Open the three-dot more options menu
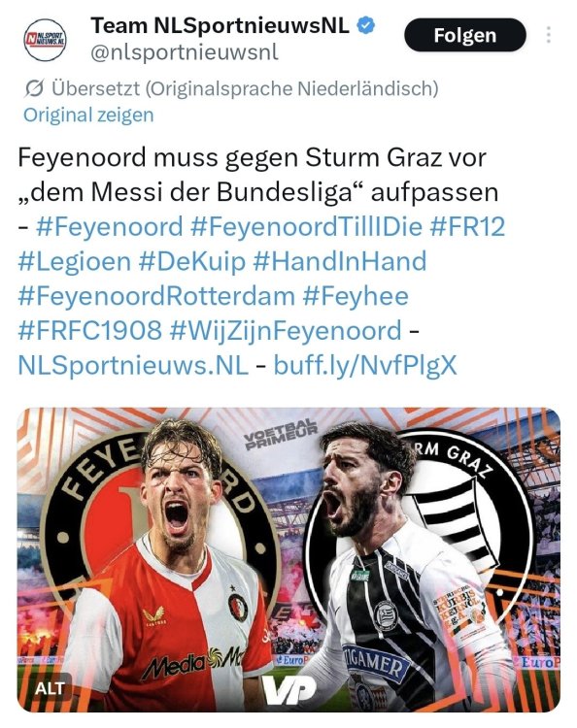The width and height of the screenshot is (577, 728). coord(549,35)
